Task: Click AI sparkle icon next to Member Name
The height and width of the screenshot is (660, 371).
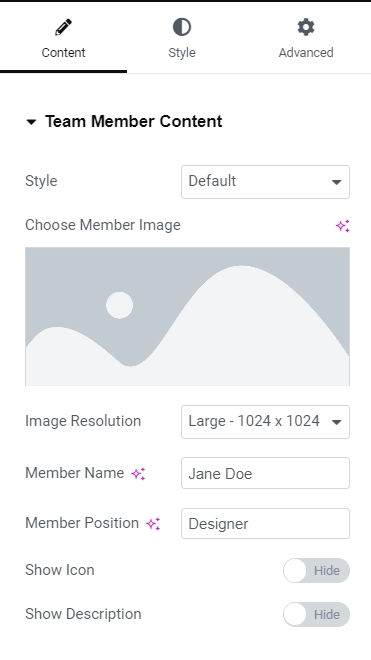Action: point(138,474)
